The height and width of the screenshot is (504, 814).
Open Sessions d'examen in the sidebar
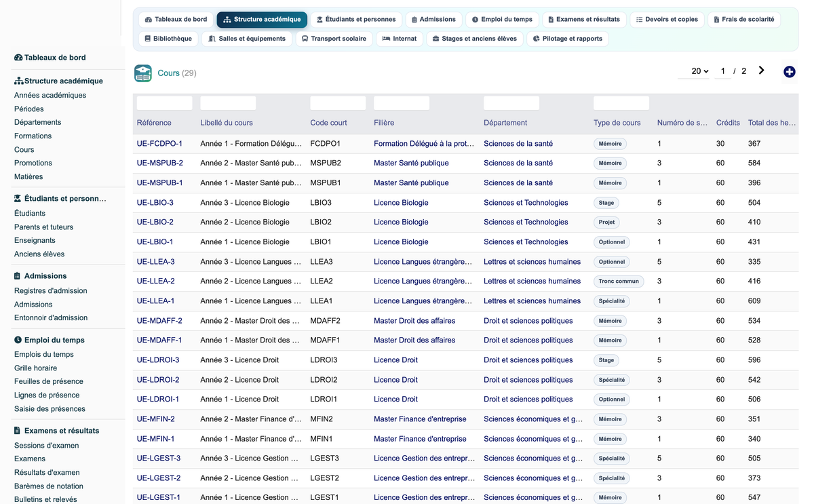pos(47,446)
